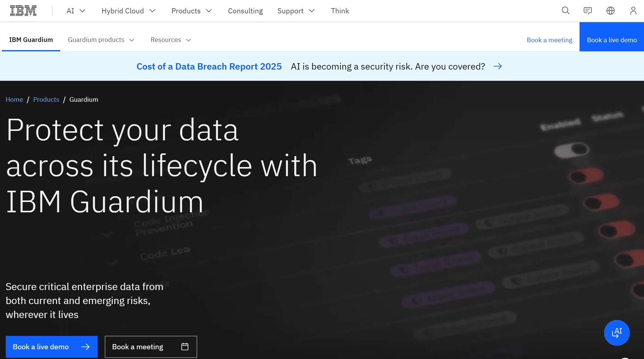Open the Resources dropdown menu

point(170,40)
